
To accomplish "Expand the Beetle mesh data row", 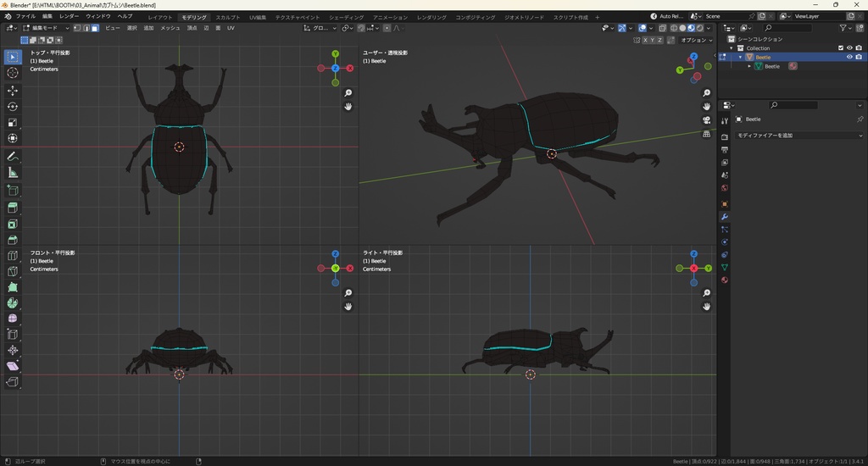I will click(749, 66).
